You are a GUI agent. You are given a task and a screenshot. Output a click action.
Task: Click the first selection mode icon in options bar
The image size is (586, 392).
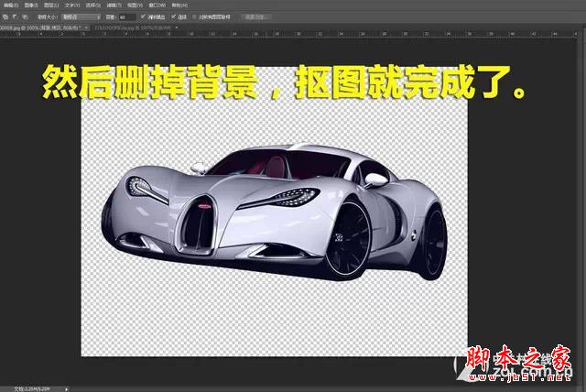pyautogui.click(x=5, y=16)
